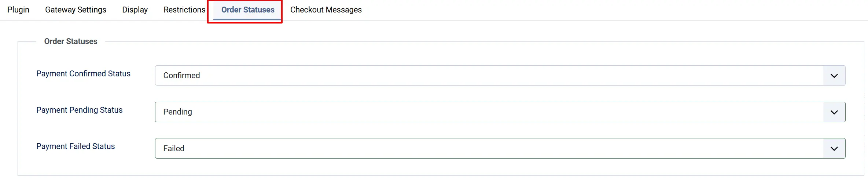Click the Order Statuses fieldset heading
Image resolution: width=868 pixels, height=181 pixels.
71,41
